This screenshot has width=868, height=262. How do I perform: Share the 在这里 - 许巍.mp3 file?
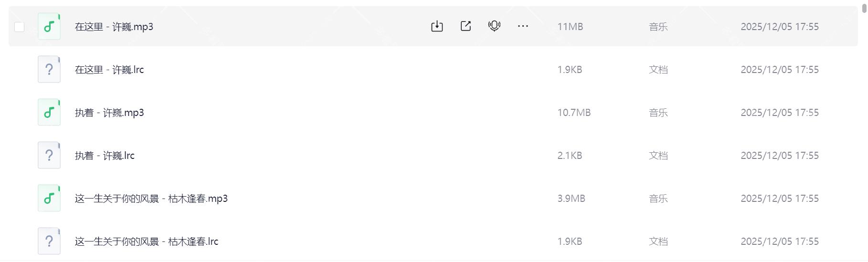466,26
